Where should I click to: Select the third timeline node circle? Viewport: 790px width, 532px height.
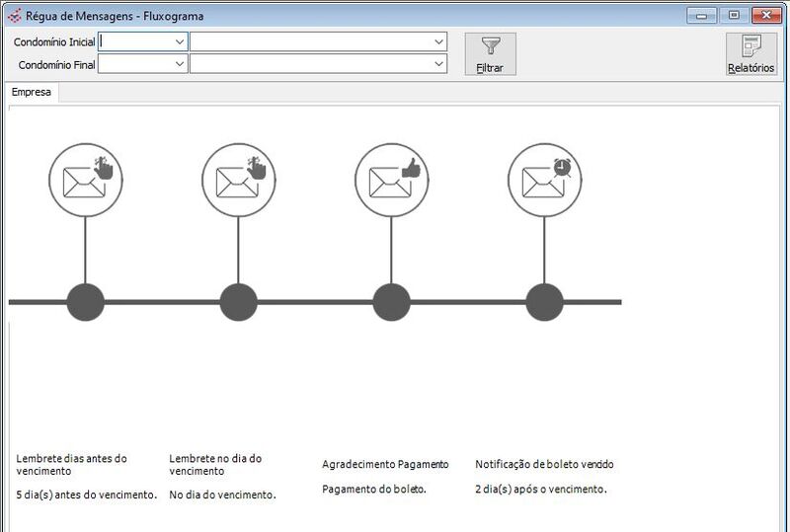391,302
